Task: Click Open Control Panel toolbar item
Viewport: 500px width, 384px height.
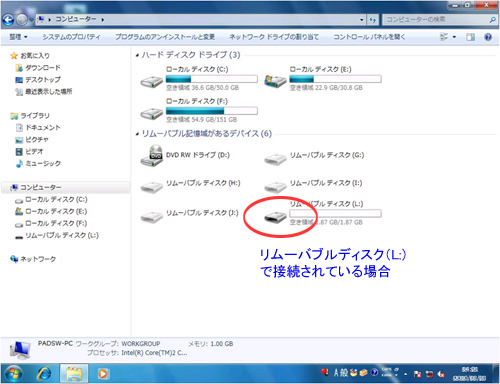Action: pyautogui.click(x=369, y=37)
